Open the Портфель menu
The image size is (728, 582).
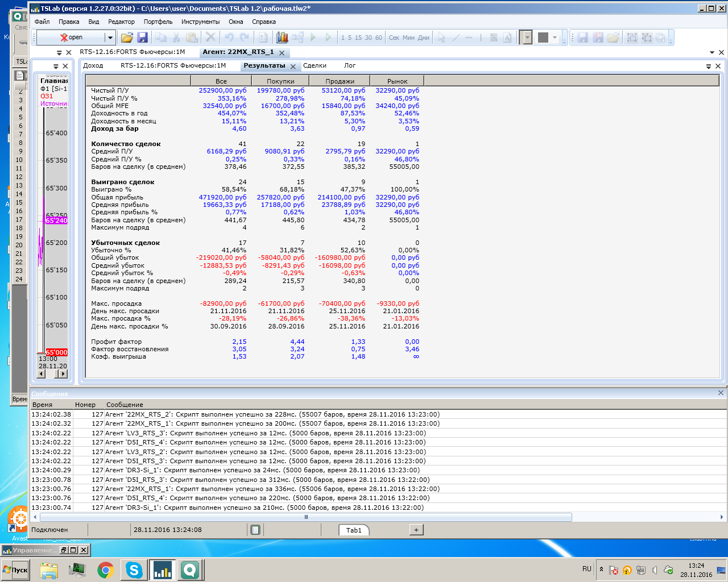pos(158,22)
